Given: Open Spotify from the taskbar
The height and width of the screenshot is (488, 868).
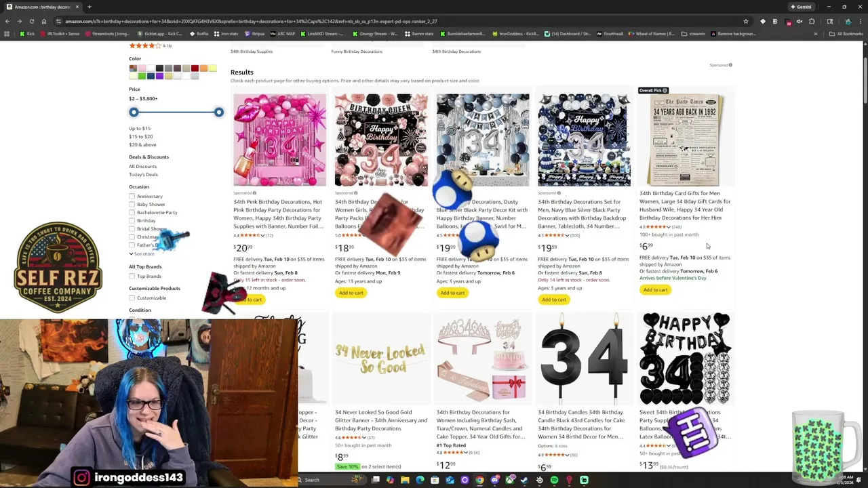Looking at the screenshot, I should (554, 480).
